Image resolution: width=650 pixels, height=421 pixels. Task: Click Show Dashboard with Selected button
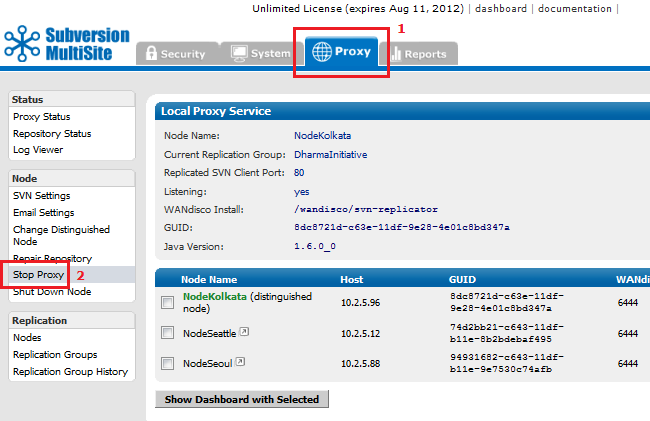242,399
